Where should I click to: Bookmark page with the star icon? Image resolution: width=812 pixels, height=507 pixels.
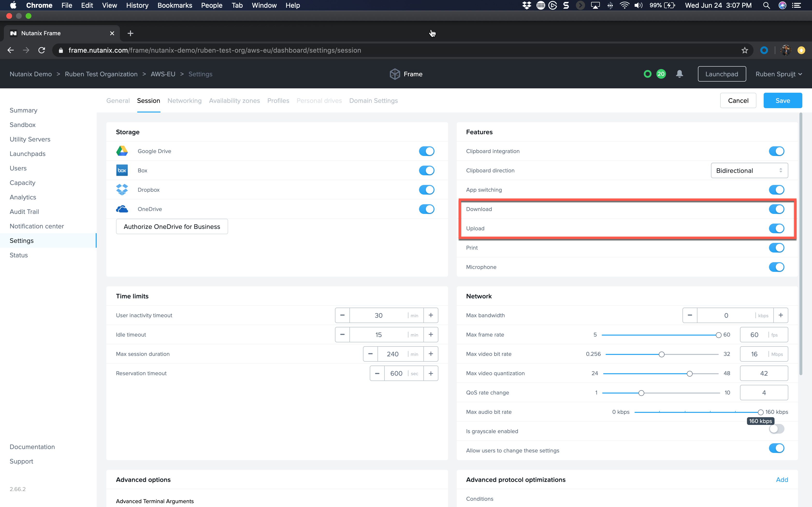(745, 50)
